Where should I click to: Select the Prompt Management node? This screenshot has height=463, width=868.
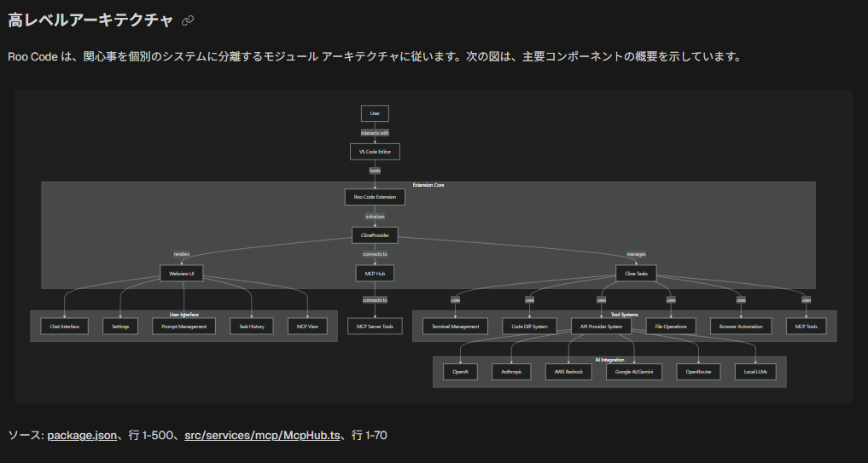pos(184,327)
